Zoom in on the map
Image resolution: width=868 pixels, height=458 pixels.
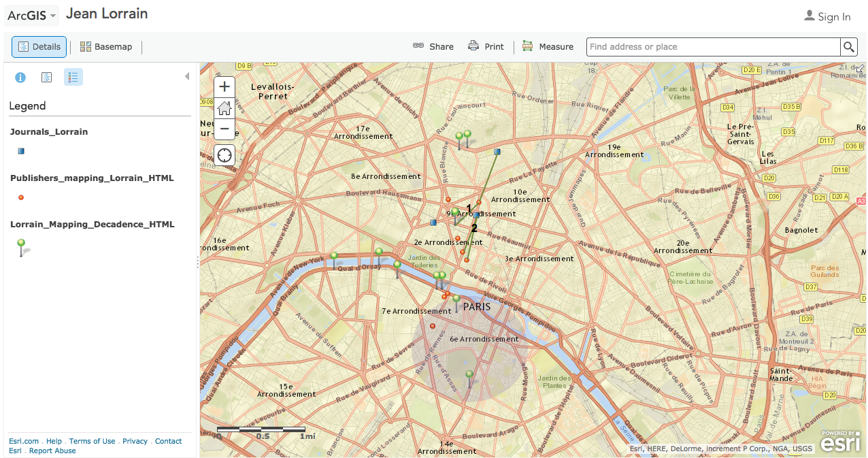click(224, 87)
